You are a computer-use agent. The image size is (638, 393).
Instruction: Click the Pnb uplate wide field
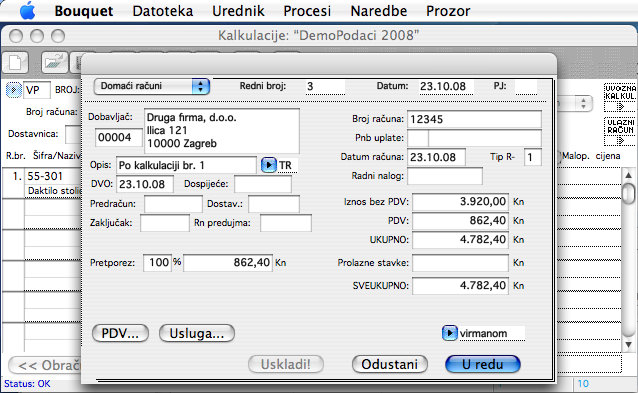click(x=485, y=138)
